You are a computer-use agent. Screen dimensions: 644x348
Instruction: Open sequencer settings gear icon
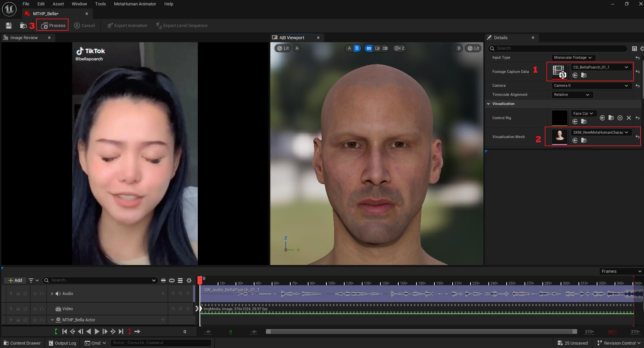tap(189, 280)
